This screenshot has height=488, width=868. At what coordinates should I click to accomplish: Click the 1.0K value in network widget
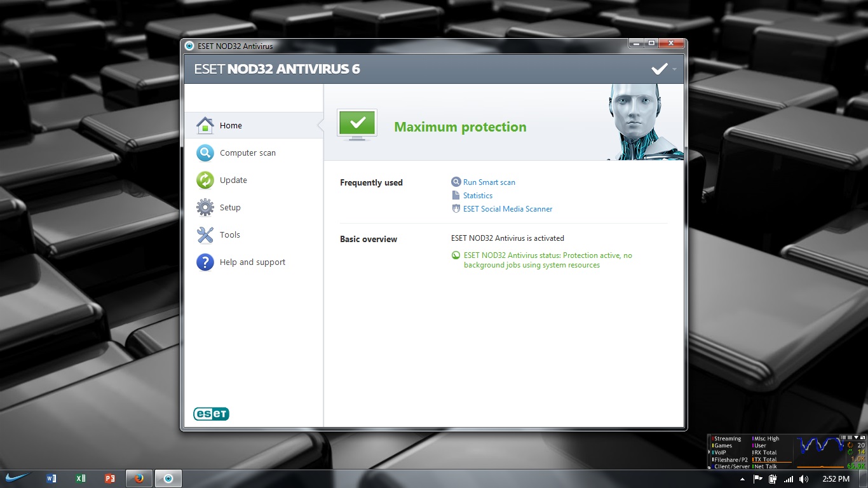[x=858, y=459]
